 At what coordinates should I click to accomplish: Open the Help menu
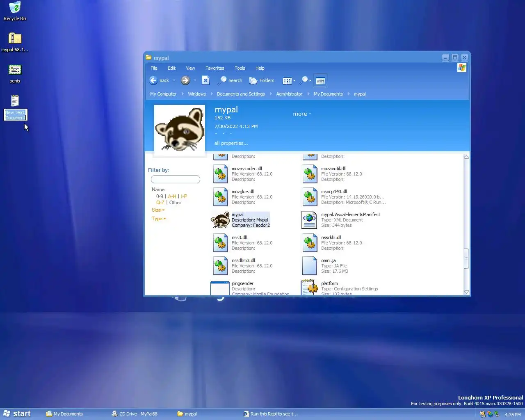point(260,68)
